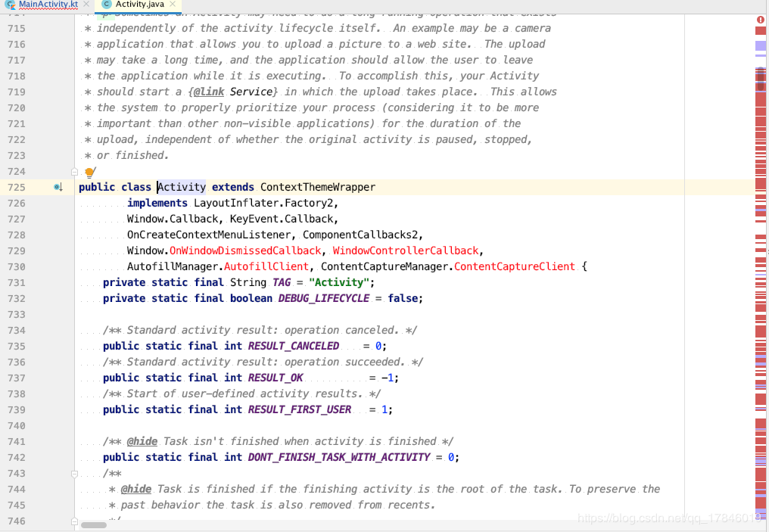Click the red OnWindowDismissedCallback reference
The height and width of the screenshot is (532, 769).
pos(245,250)
